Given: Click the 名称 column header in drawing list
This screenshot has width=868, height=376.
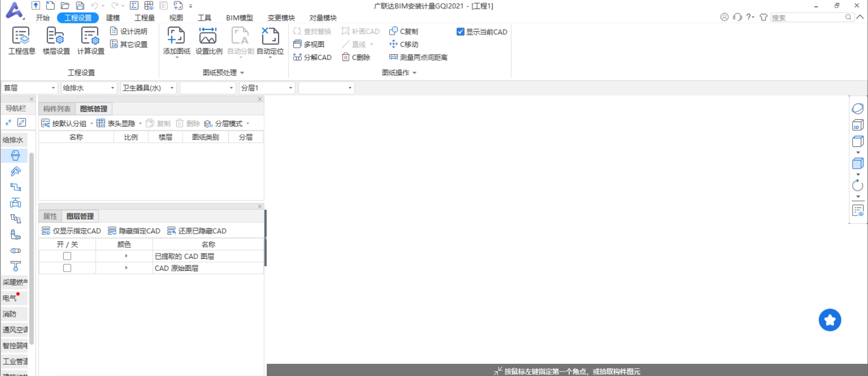Looking at the screenshot, I should point(76,137).
